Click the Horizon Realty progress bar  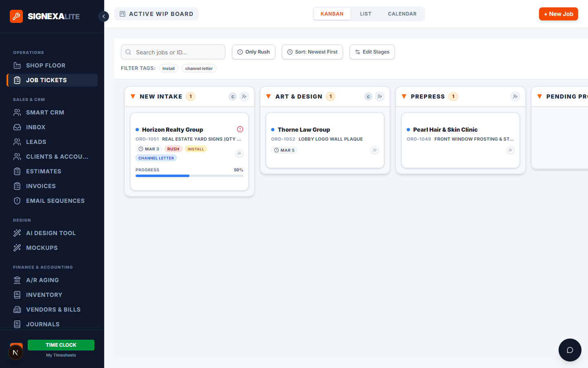[x=189, y=176]
